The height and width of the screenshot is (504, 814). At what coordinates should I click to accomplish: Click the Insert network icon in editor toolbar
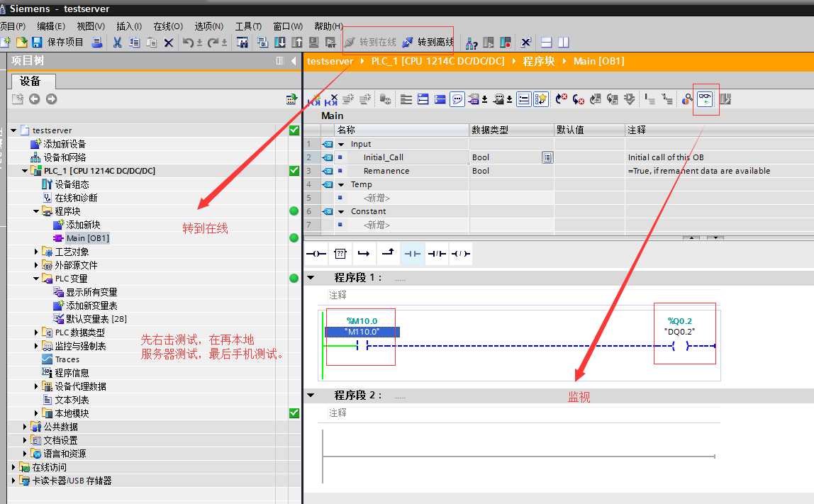pyautogui.click(x=315, y=99)
